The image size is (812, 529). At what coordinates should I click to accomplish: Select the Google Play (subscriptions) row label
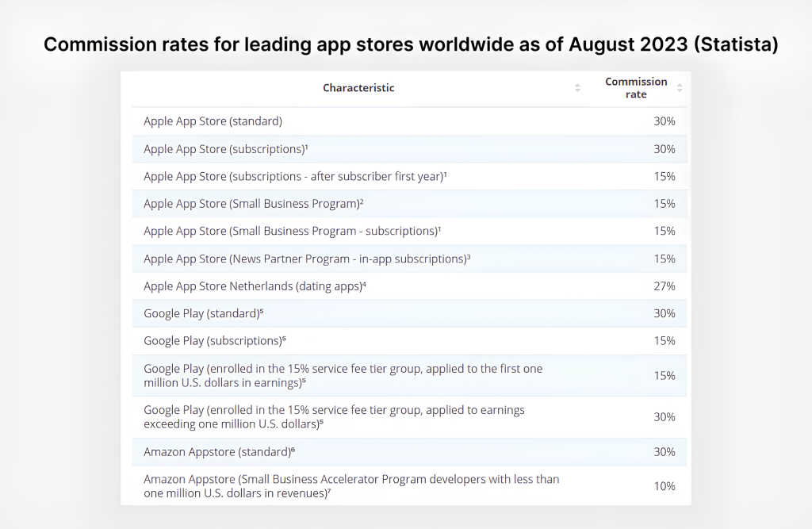point(215,341)
